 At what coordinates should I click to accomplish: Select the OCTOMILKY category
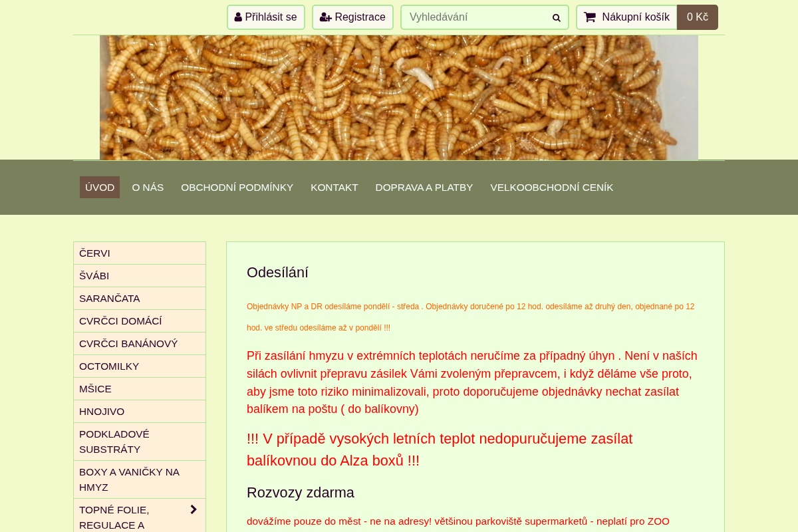click(140, 366)
